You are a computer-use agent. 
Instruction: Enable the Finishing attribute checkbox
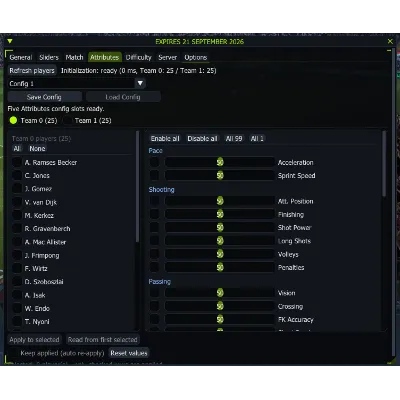click(x=154, y=214)
